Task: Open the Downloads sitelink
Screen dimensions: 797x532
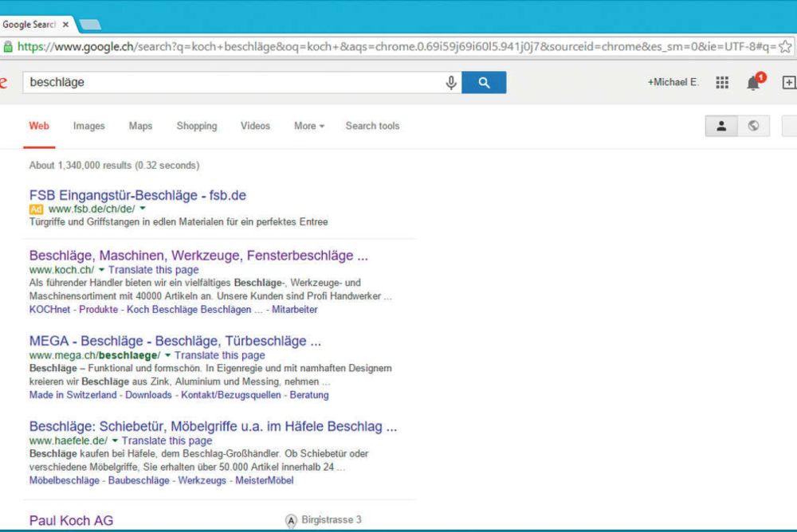Action: tap(148, 395)
